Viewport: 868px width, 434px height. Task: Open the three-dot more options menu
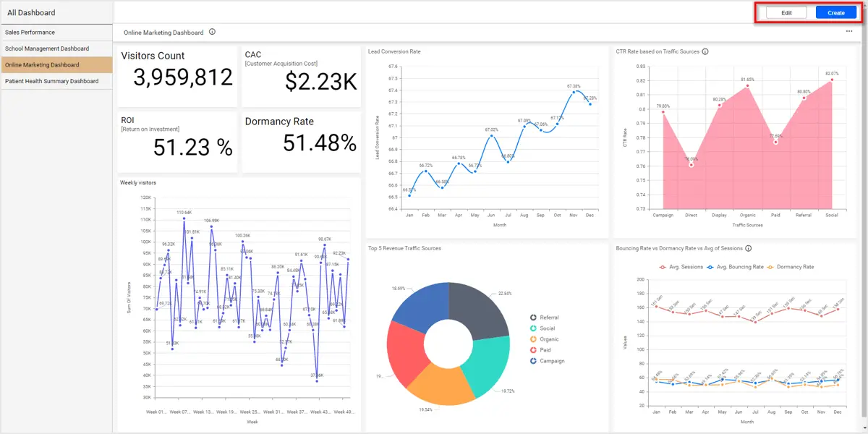point(849,32)
